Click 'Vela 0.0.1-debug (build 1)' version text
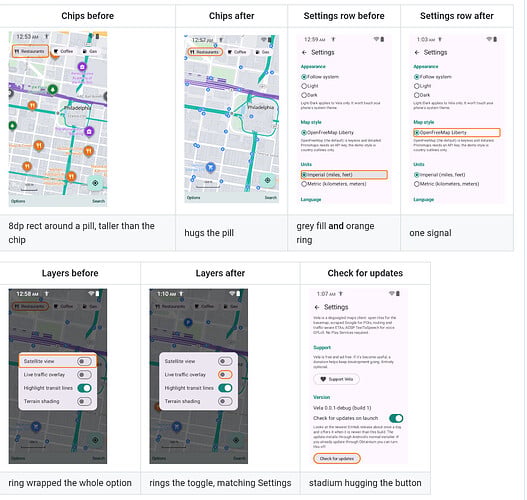The image size is (527, 500). click(342, 408)
